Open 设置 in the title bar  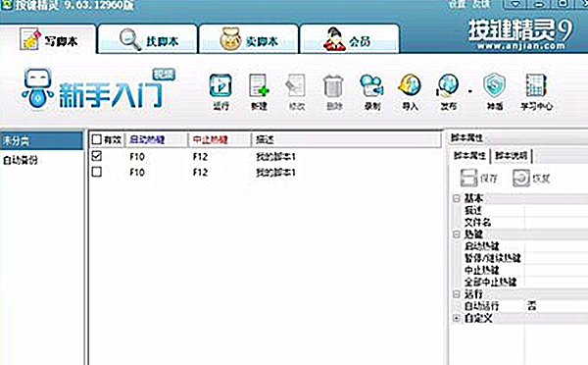(x=458, y=5)
